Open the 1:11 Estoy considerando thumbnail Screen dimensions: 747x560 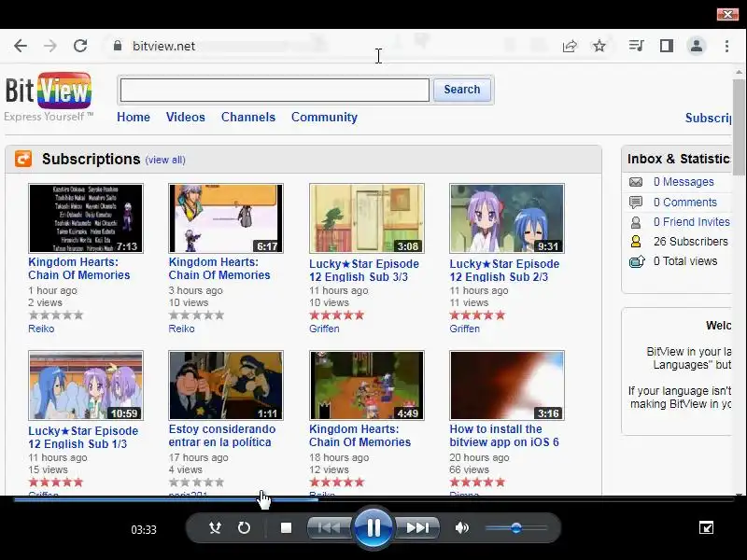226,385
